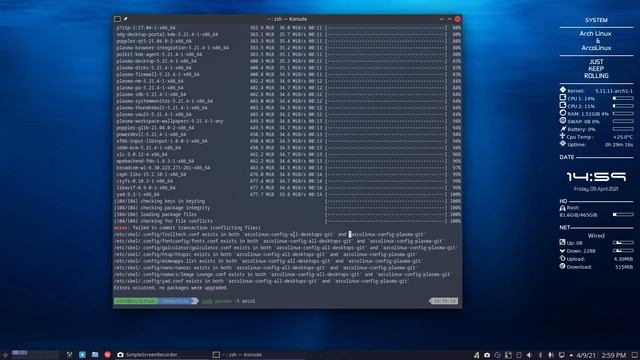Click the time segment at right of prompt
The image size is (640, 360).
[x=444, y=301]
